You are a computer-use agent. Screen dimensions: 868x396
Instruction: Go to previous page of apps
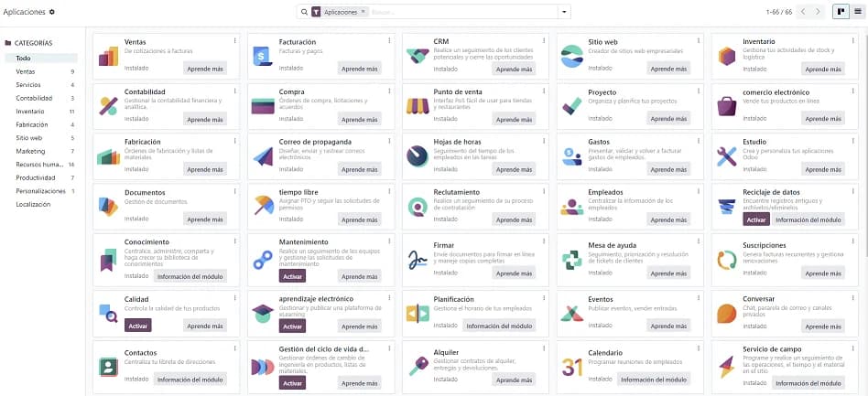pos(804,12)
